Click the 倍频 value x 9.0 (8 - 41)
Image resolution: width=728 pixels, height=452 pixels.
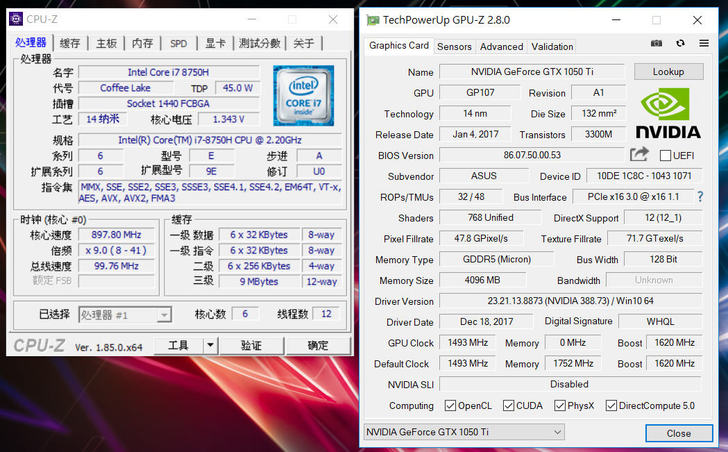pos(116,251)
